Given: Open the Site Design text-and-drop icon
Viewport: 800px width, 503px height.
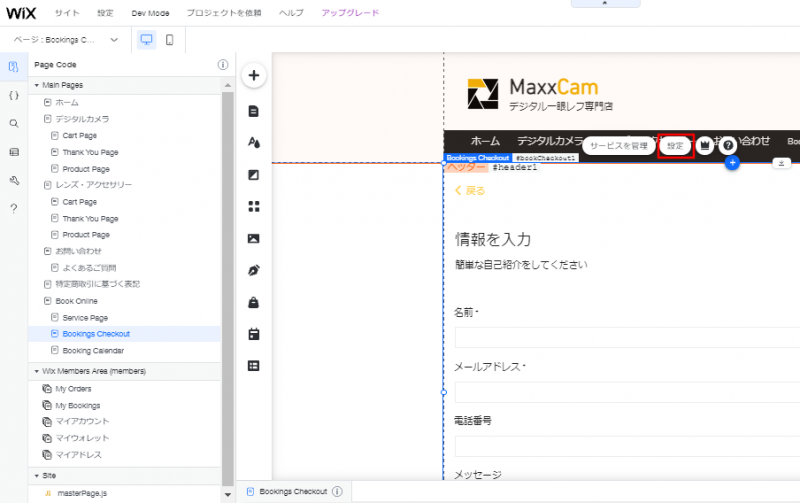Looking at the screenshot, I should pyautogui.click(x=254, y=142).
